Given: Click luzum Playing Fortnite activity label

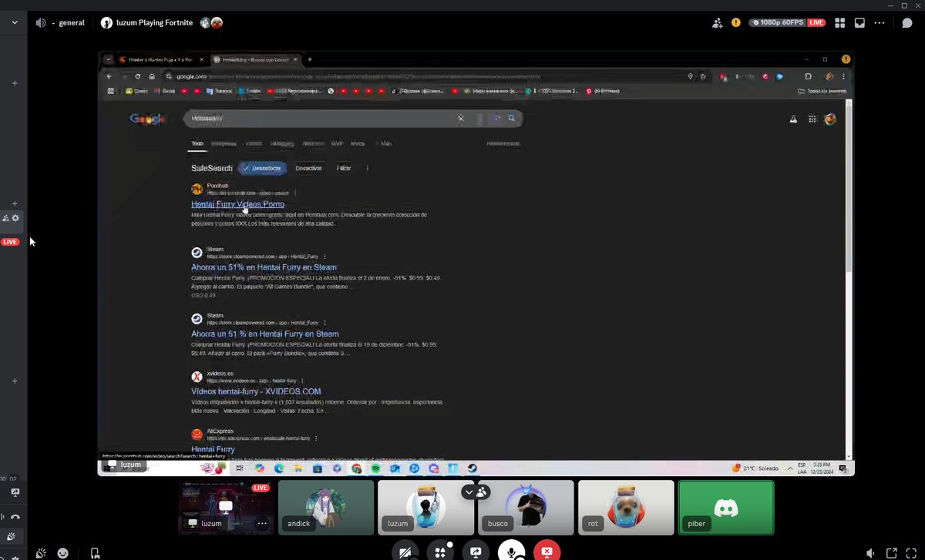Looking at the screenshot, I should (153, 22).
